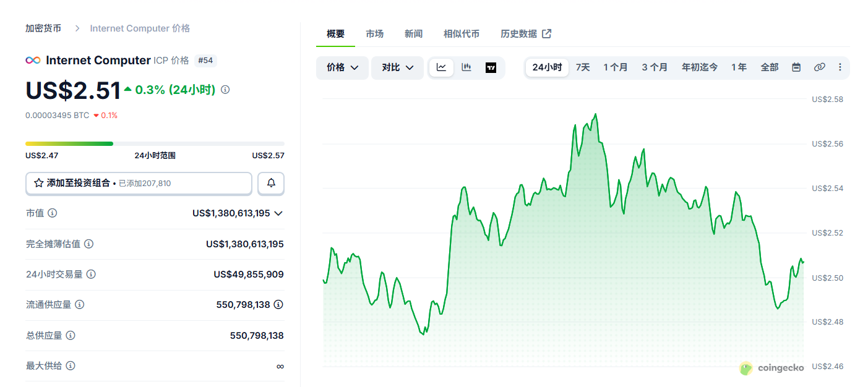Select the 1年 time range

point(739,67)
